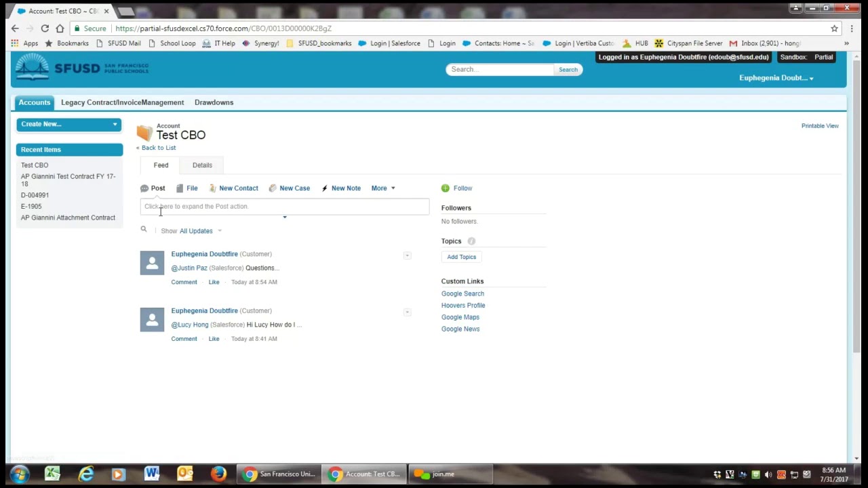Open Legacy Contract/InvoiceManagement tab
This screenshot has width=868, height=488.
coord(122,102)
